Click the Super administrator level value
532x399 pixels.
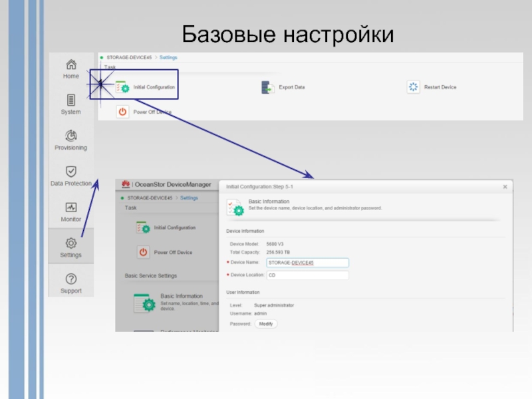[274, 305]
